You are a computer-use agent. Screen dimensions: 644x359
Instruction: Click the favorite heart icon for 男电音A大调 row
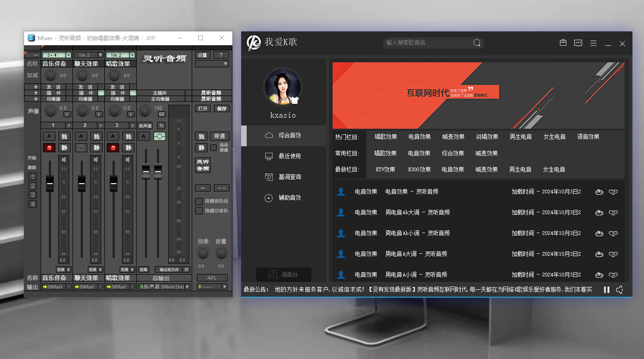(613, 254)
